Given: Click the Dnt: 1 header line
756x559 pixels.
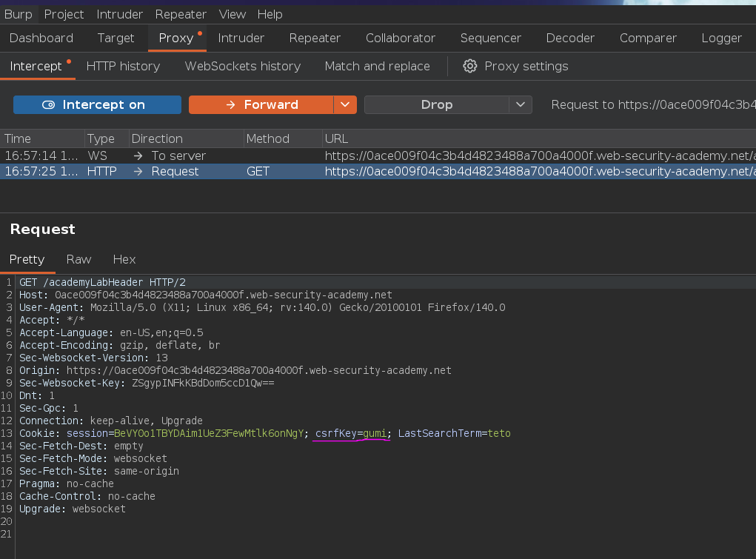Looking at the screenshot, I should pyautogui.click(x=37, y=395).
